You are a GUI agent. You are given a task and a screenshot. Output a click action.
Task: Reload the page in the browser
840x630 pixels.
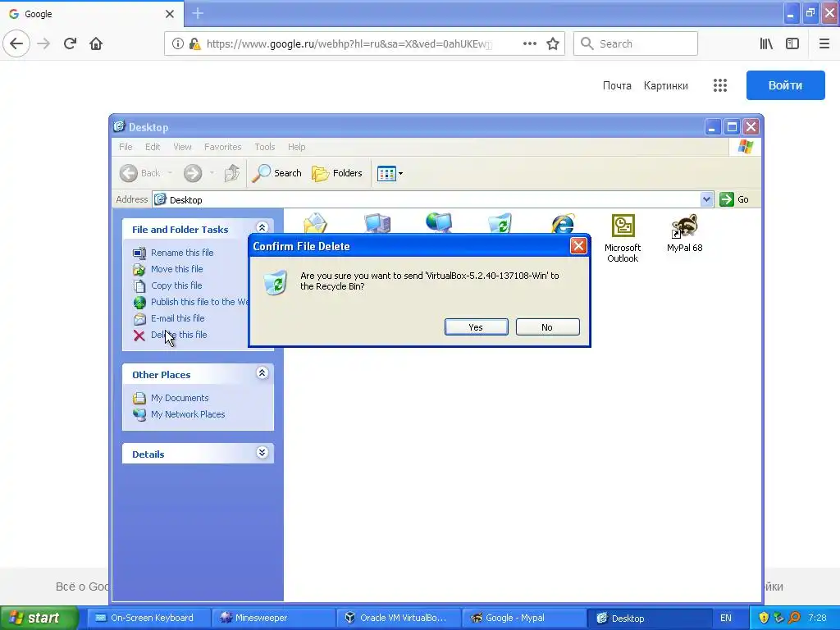point(70,43)
